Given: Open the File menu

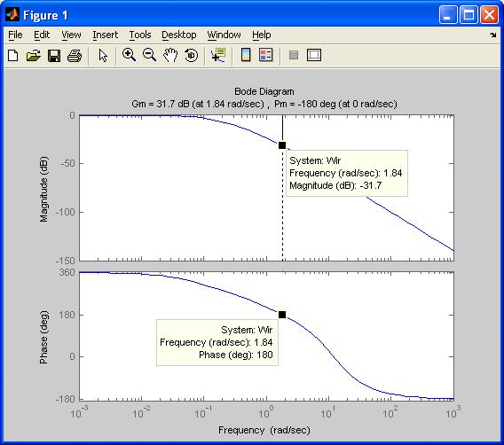Looking at the screenshot, I should click(15, 35).
